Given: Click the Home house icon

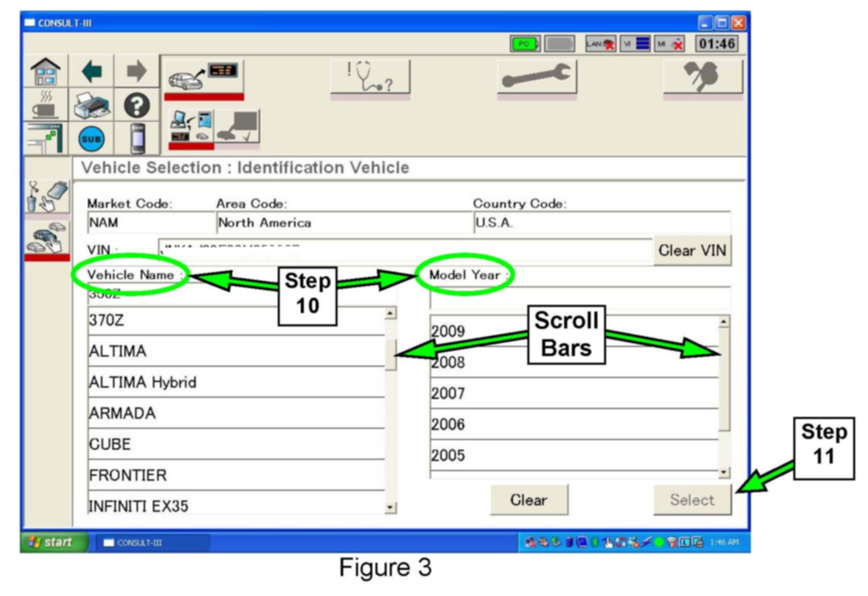Looking at the screenshot, I should pos(46,72).
